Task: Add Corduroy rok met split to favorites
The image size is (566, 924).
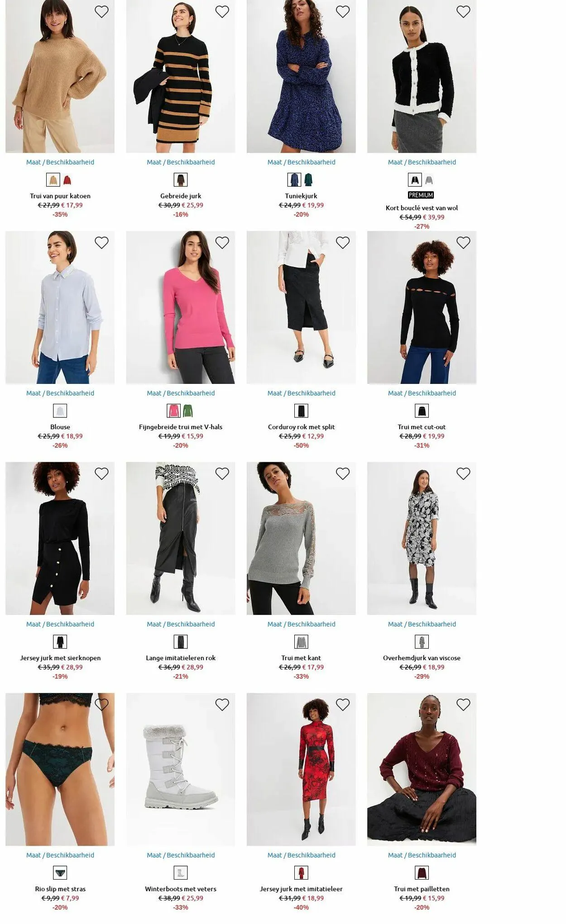Action: 343,243
